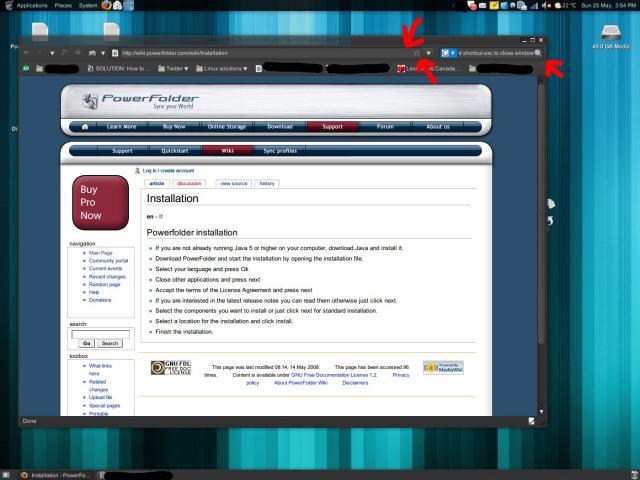
Task: Open the Disclaimers footer link
Action: [x=355, y=383]
